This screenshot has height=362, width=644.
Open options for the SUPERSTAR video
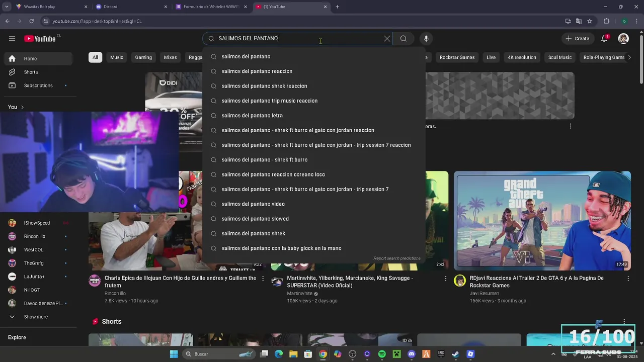click(x=445, y=278)
